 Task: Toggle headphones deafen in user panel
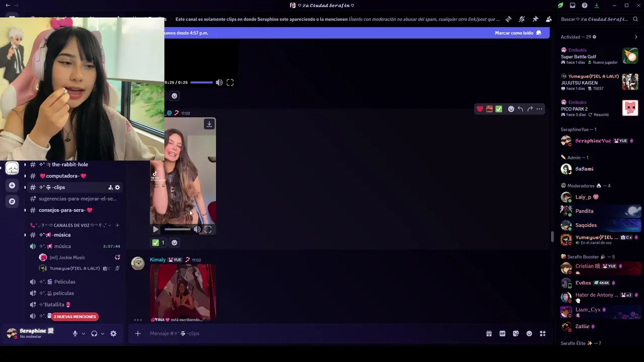pos(94,333)
